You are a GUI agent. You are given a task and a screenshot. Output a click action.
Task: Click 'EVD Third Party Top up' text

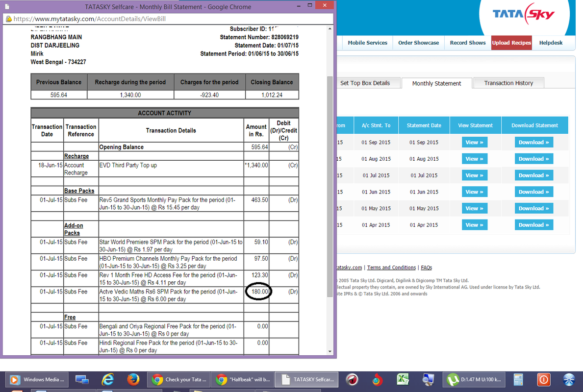pos(128,165)
